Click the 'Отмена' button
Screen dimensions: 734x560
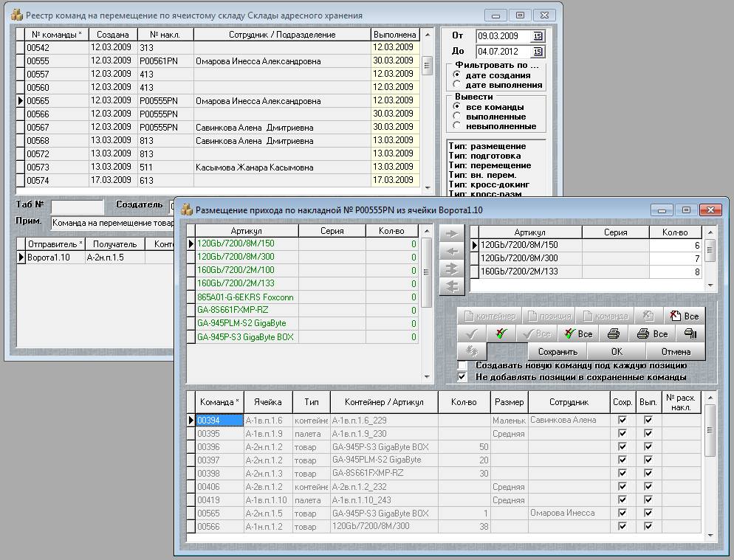click(x=676, y=351)
